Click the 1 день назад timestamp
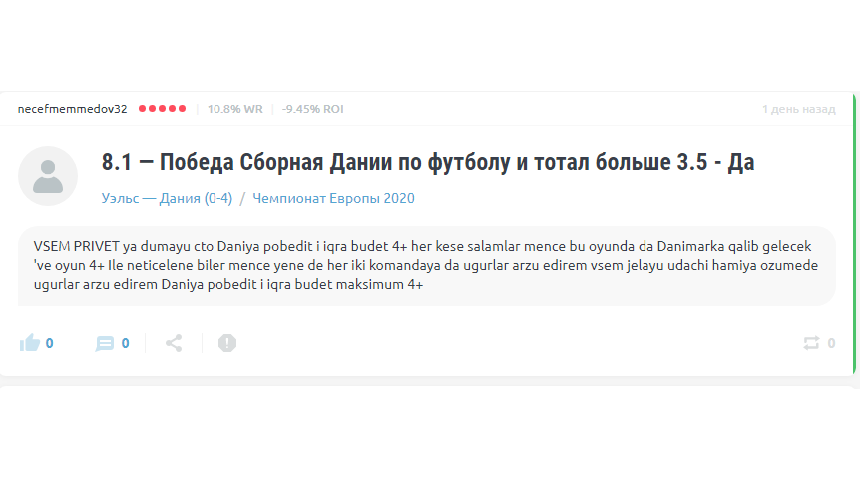860x480 pixels. coord(799,109)
